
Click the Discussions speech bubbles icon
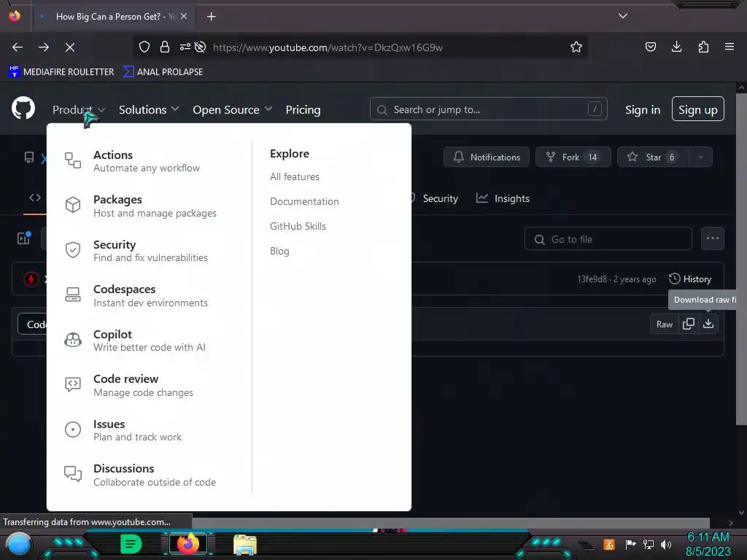[x=73, y=473]
